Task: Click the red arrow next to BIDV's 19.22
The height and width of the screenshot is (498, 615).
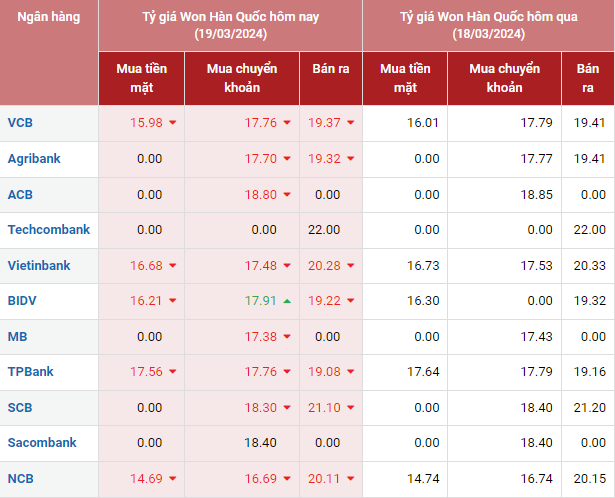Action: coord(352,300)
